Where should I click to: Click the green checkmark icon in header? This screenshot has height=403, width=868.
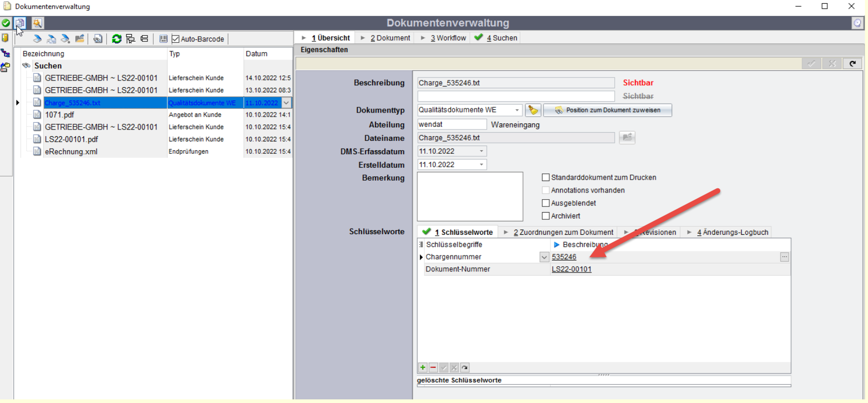6,23
